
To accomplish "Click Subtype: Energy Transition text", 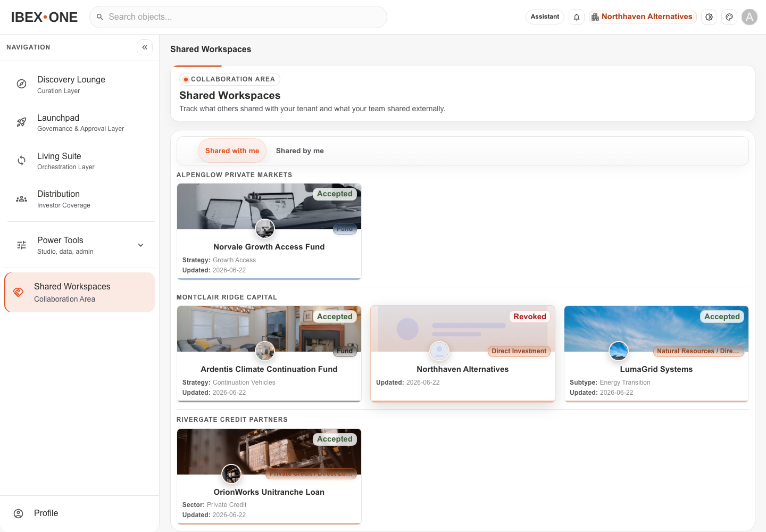I will click(610, 383).
